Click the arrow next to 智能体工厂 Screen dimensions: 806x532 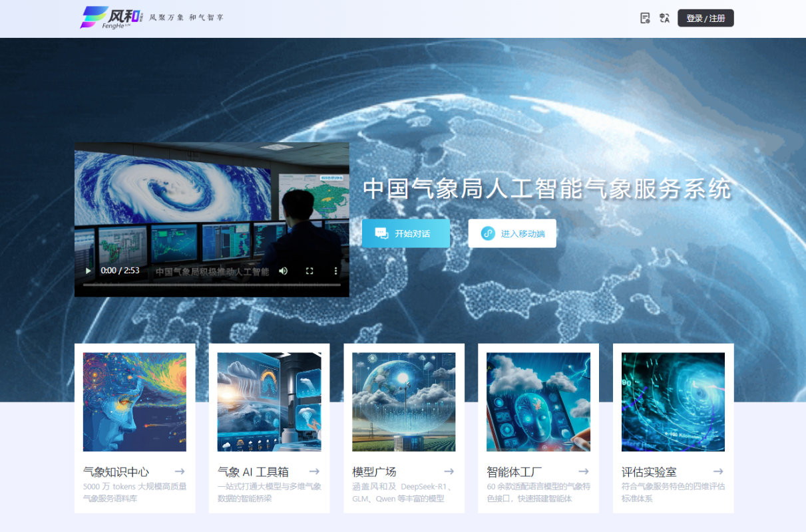(584, 471)
